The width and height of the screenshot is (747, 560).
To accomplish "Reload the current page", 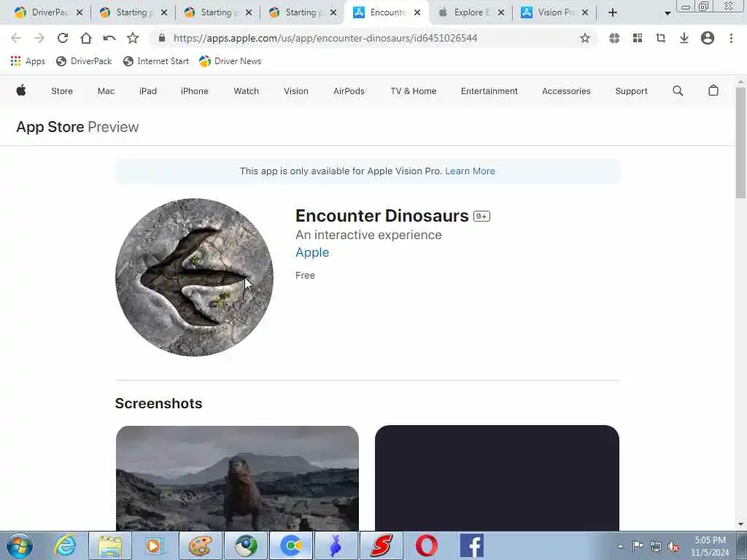I will coord(63,38).
